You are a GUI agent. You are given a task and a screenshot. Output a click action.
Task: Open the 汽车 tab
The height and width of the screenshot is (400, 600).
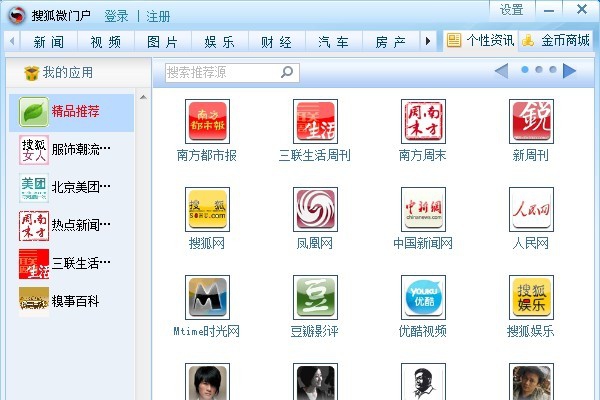pyautogui.click(x=334, y=42)
